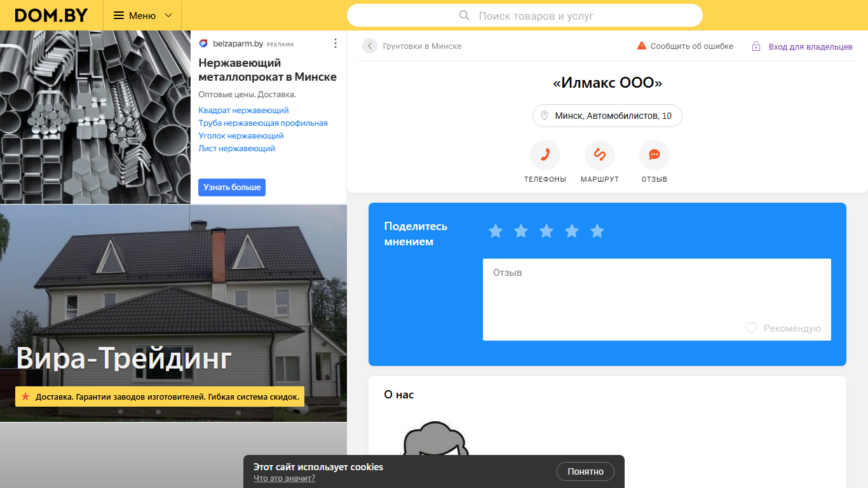The image size is (868, 488).
Task: Toggle the Рекомендую heart
Action: click(751, 329)
